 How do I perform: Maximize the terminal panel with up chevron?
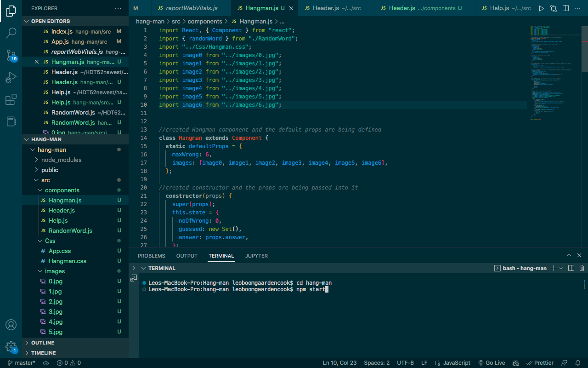[569, 256]
